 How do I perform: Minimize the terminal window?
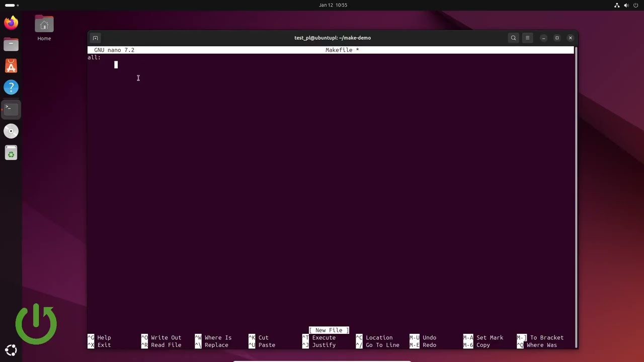(x=543, y=38)
